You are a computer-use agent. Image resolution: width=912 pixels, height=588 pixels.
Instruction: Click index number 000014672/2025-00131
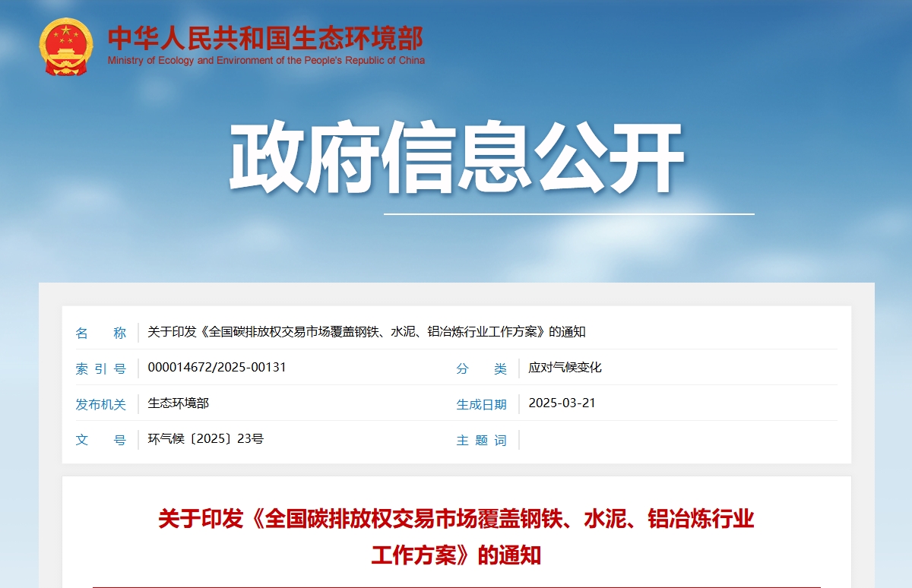pyautogui.click(x=217, y=368)
